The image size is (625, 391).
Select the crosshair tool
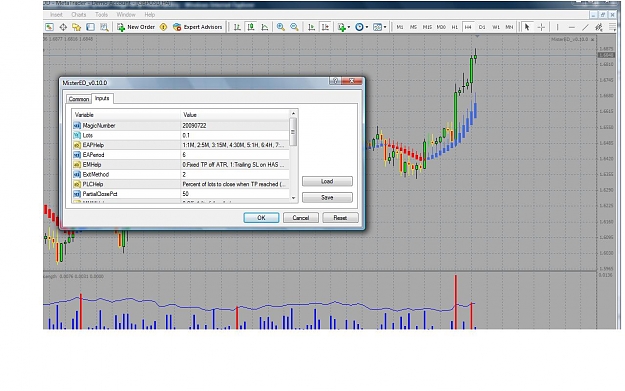coord(541,27)
